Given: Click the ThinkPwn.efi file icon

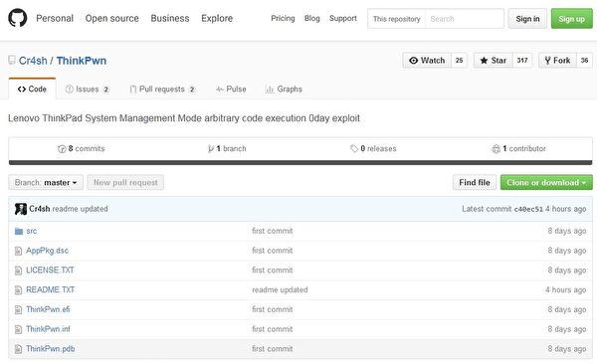Looking at the screenshot, I should pyautogui.click(x=18, y=309).
